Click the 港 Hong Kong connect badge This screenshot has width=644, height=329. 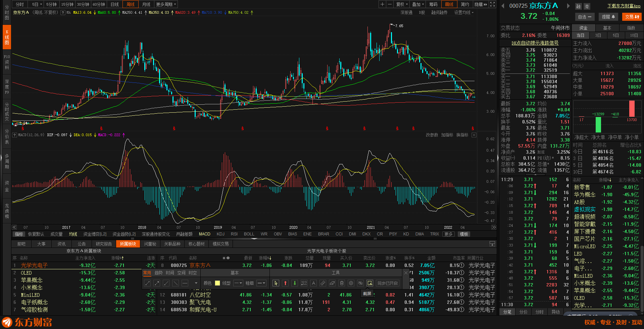tap(587, 6)
